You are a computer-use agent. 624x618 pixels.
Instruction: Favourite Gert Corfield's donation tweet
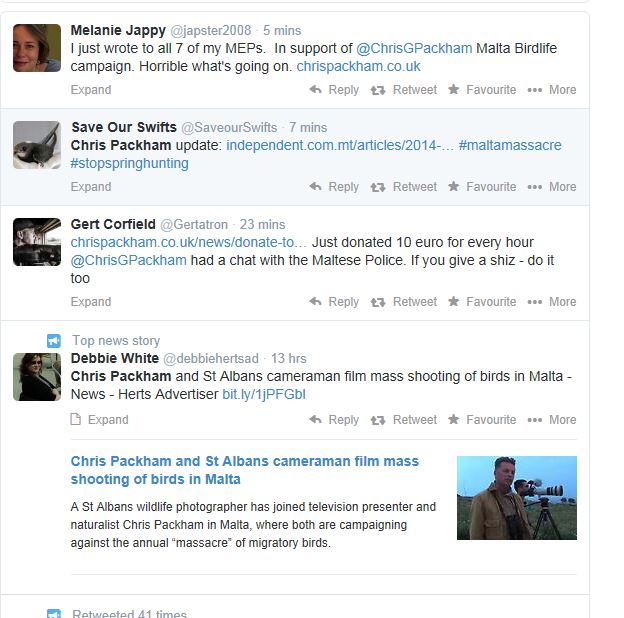[x=481, y=302]
